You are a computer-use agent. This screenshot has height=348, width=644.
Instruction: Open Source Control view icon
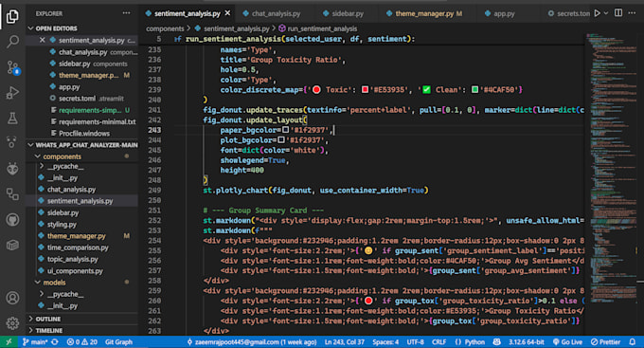click(x=12, y=67)
